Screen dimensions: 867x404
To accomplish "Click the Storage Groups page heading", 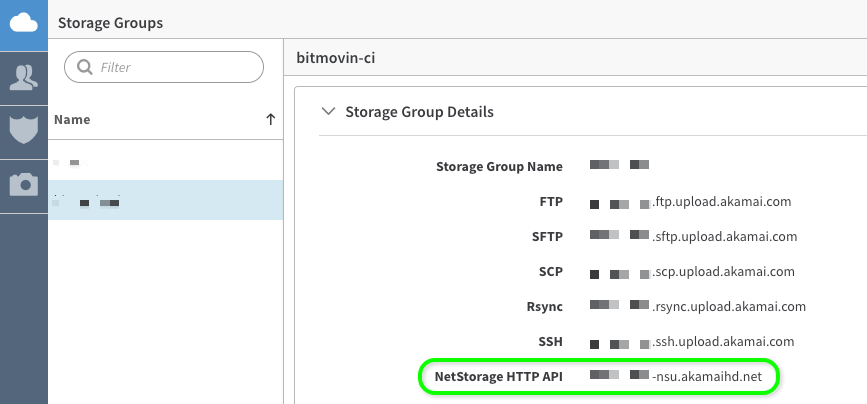I will coord(111,22).
